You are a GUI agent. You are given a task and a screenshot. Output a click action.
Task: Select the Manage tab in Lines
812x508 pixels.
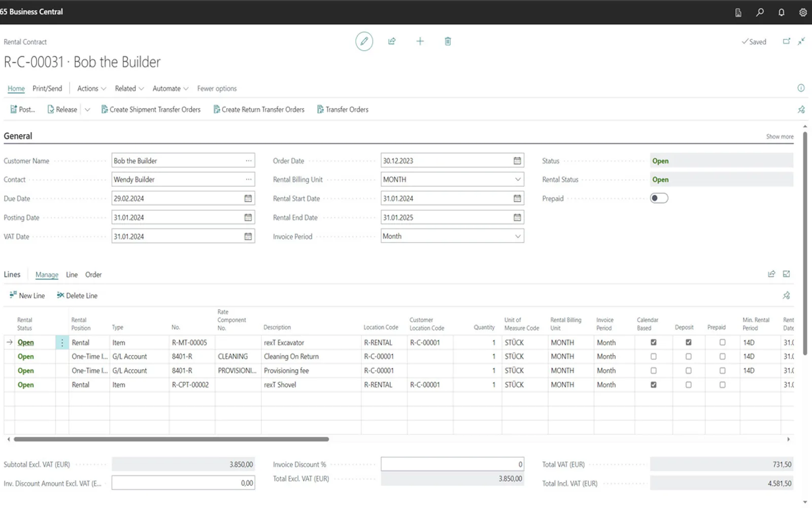tap(47, 275)
